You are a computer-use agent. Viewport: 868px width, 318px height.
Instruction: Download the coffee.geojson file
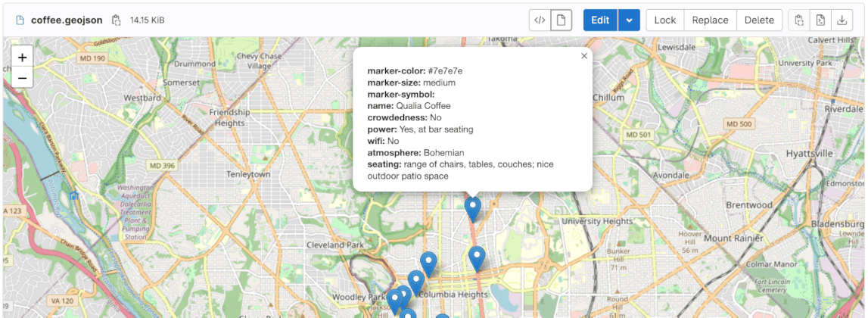coord(842,20)
